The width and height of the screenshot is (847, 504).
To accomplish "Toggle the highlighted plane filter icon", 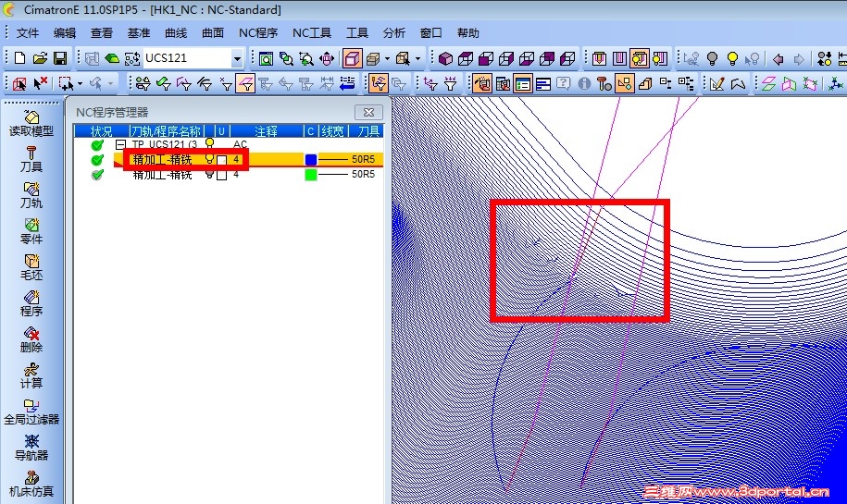I will click(245, 83).
